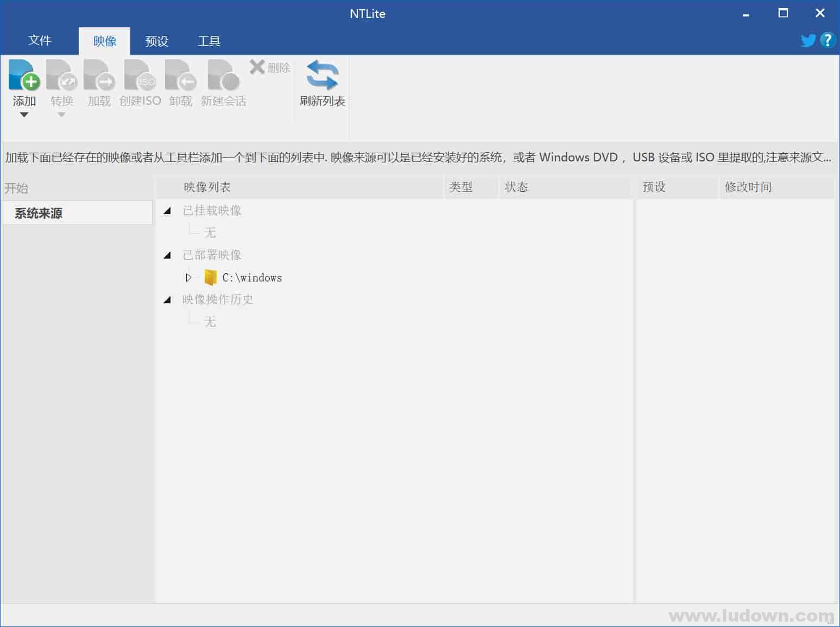Click 无 under 映像操作历史

(x=210, y=322)
